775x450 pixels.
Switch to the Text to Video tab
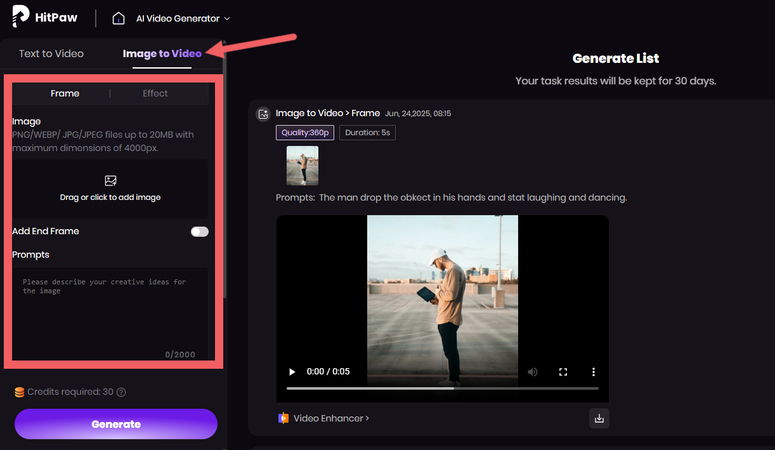tap(51, 53)
